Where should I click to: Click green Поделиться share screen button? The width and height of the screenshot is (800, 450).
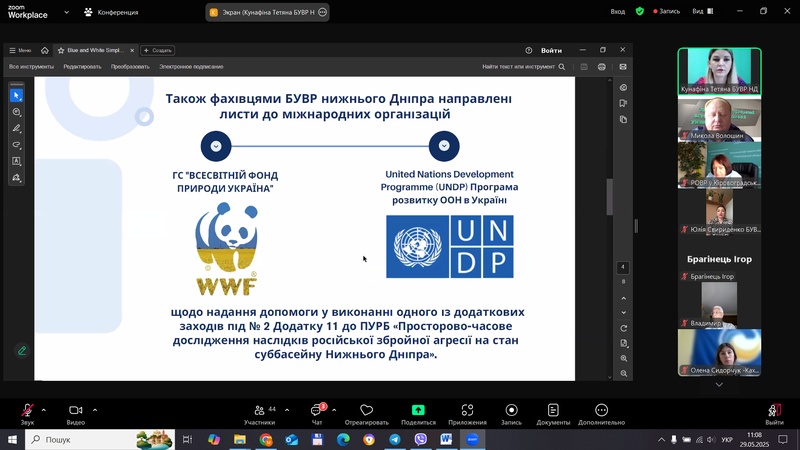click(x=418, y=414)
